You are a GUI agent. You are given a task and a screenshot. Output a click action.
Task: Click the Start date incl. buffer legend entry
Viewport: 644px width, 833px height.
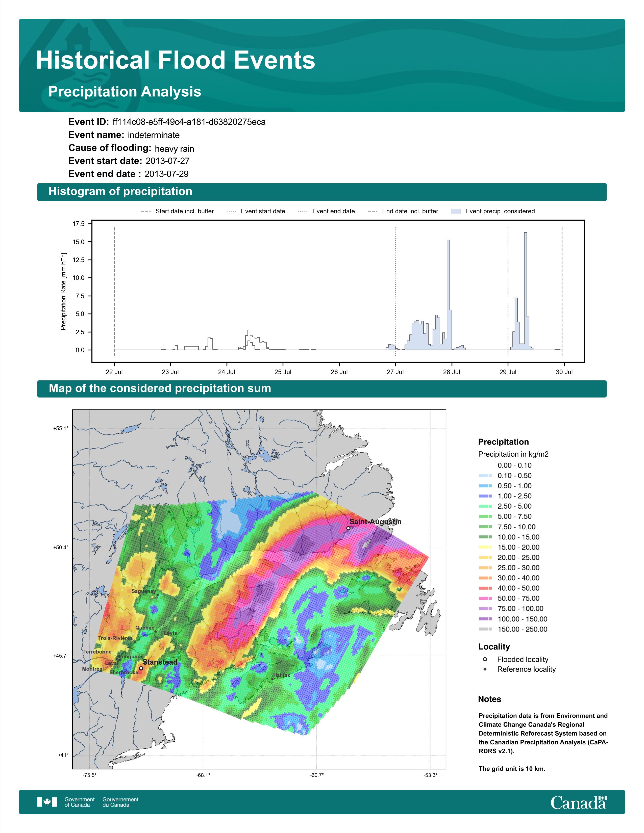click(x=177, y=211)
